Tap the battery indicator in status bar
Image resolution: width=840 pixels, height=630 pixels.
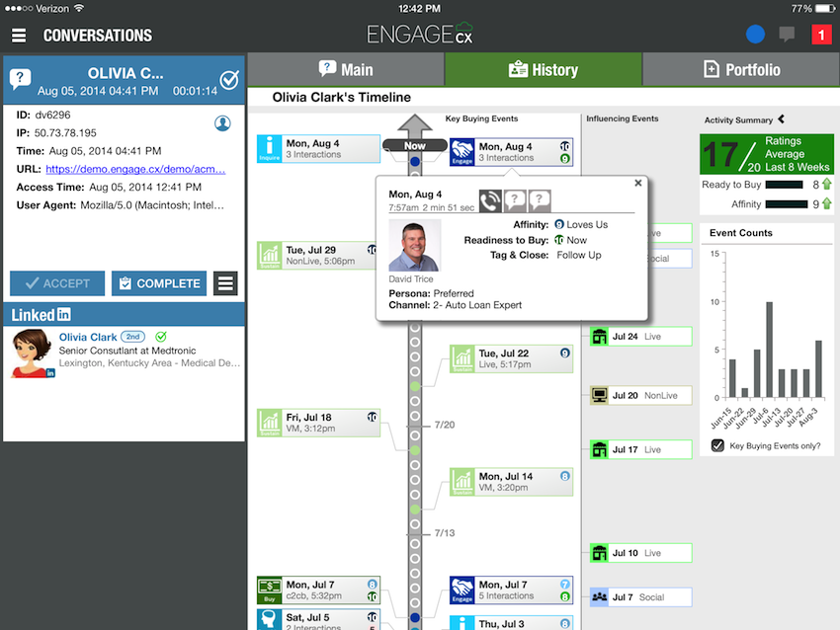click(825, 9)
